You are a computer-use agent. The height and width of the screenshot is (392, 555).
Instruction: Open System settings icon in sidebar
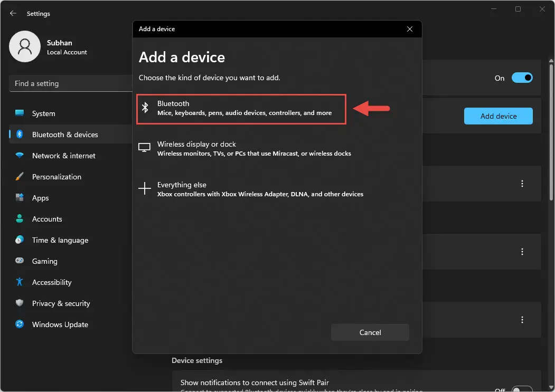20,113
